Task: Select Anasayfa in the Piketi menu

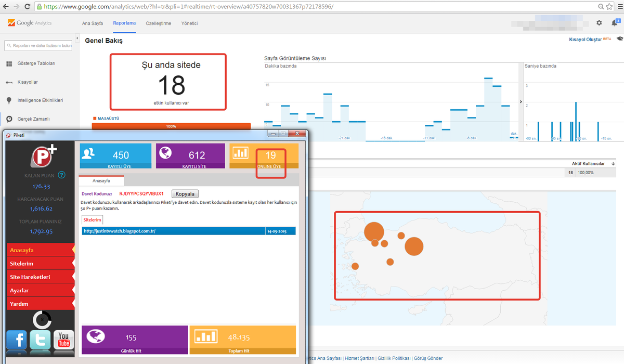Action: pyautogui.click(x=41, y=250)
